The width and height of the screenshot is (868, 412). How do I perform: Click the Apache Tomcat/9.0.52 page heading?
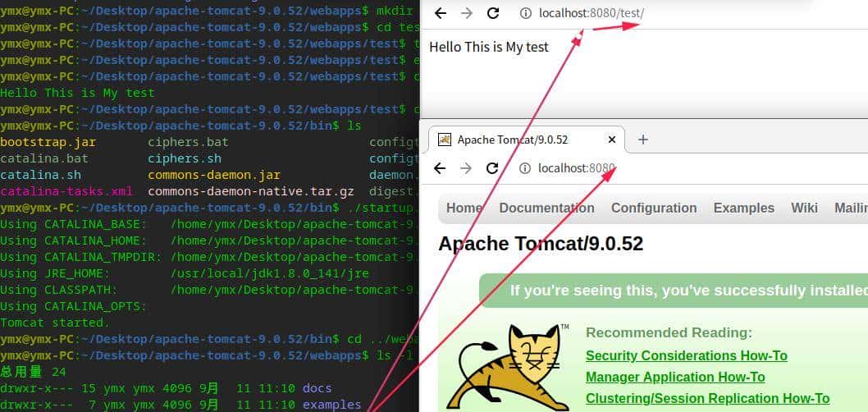click(x=541, y=244)
